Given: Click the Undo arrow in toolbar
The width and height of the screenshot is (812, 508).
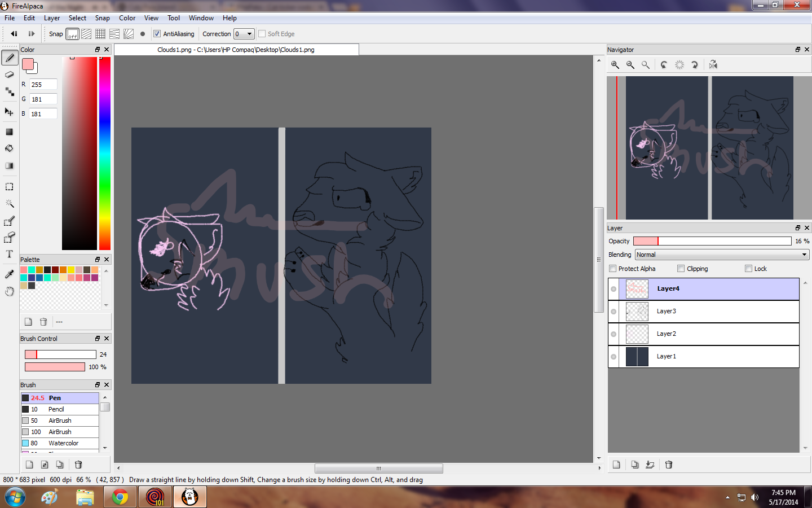Looking at the screenshot, I should coord(14,34).
